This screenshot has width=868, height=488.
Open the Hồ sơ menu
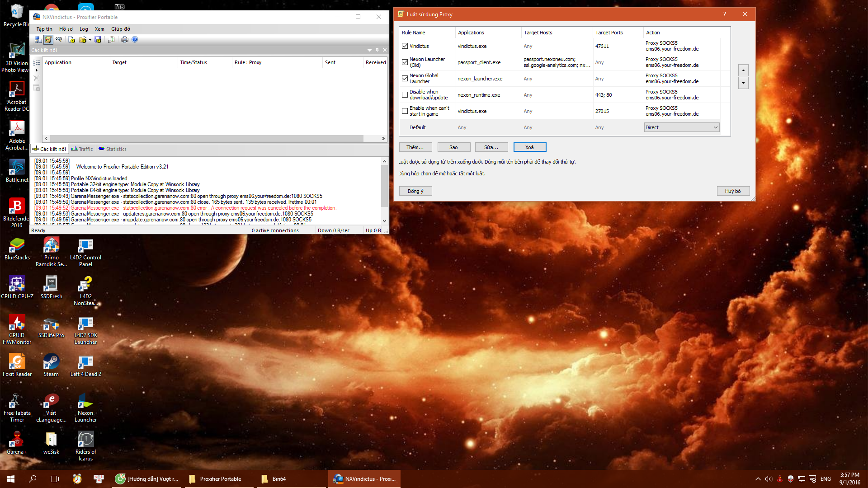(x=66, y=29)
